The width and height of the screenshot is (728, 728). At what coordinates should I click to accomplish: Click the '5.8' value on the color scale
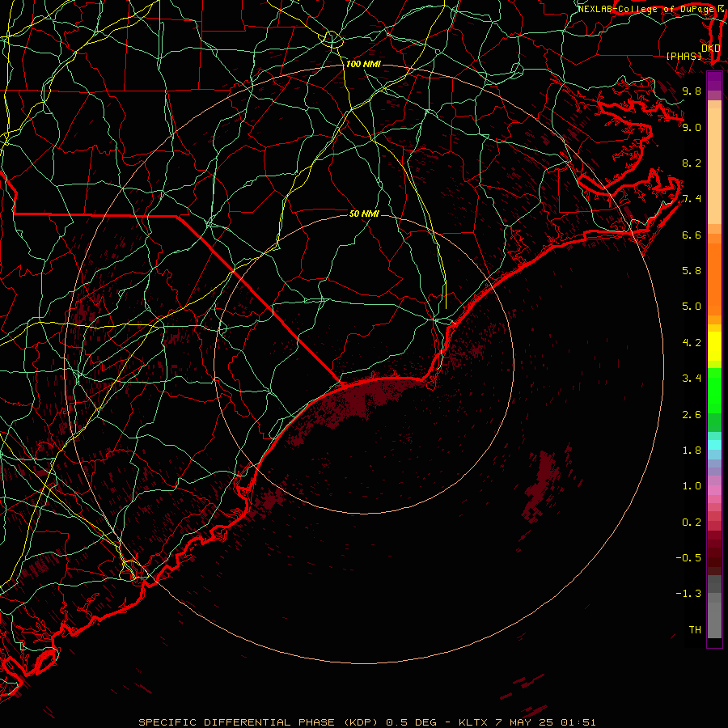click(692, 271)
